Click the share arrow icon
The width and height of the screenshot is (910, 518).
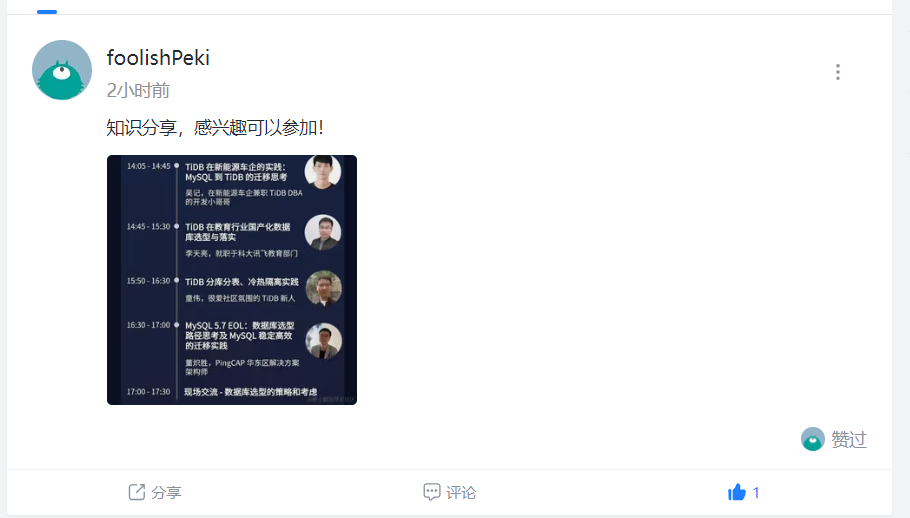tap(136, 492)
